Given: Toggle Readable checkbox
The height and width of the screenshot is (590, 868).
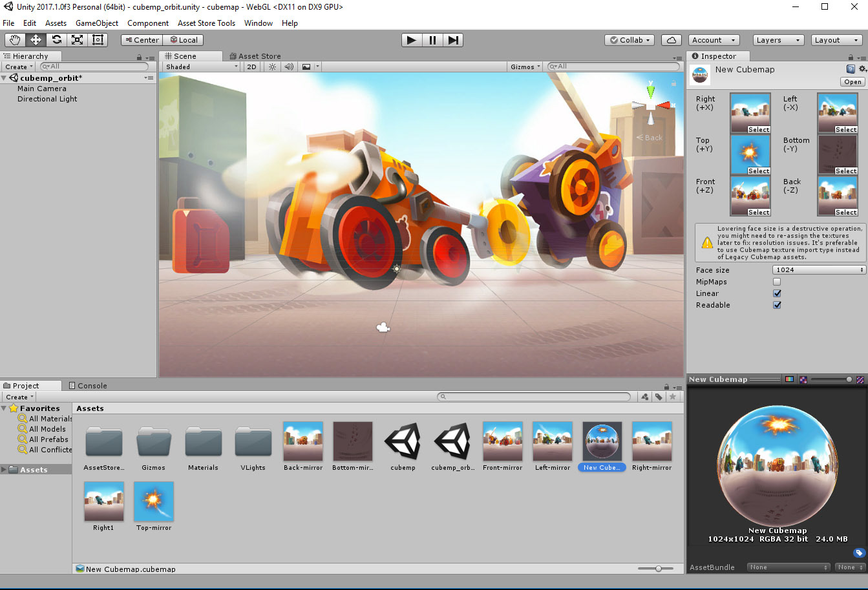Looking at the screenshot, I should [777, 305].
